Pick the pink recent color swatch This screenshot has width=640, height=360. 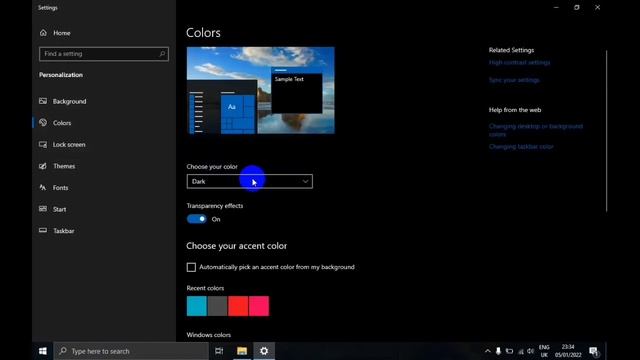(x=259, y=306)
